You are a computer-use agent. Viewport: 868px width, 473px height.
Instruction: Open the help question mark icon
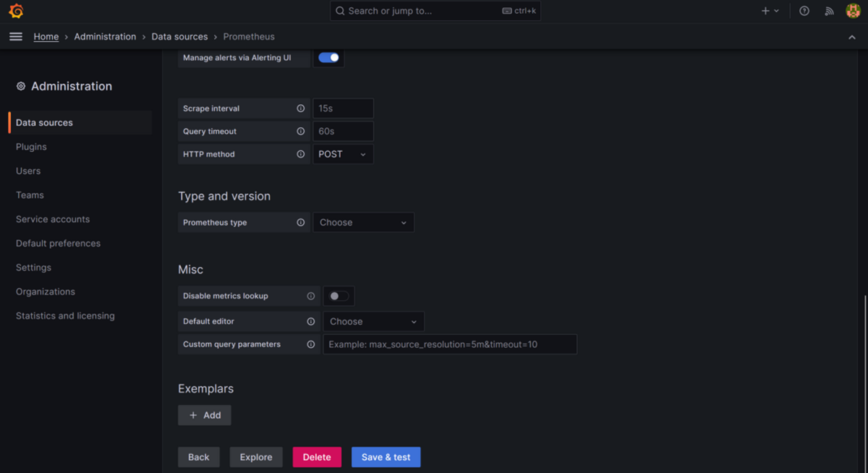coord(804,11)
